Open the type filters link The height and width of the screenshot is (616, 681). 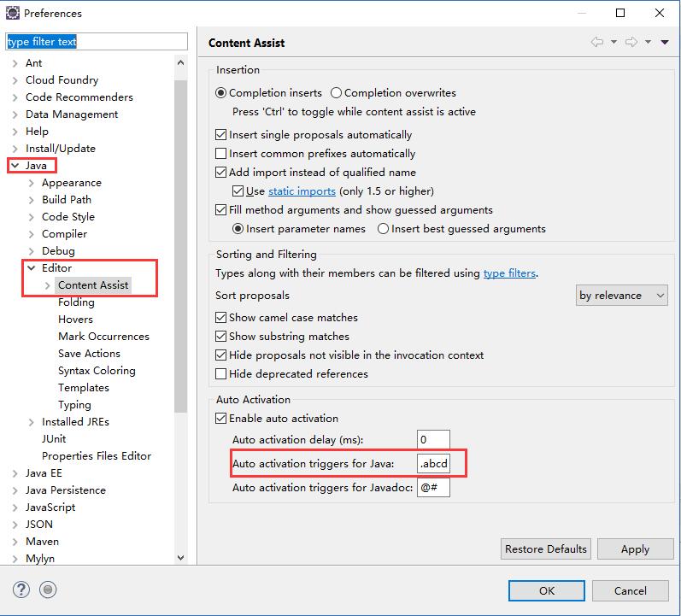tap(509, 273)
